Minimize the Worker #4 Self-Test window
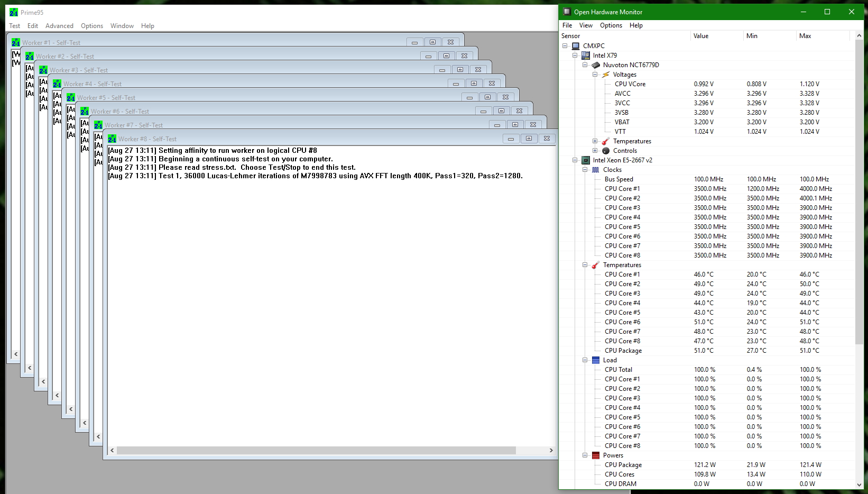 tap(456, 84)
